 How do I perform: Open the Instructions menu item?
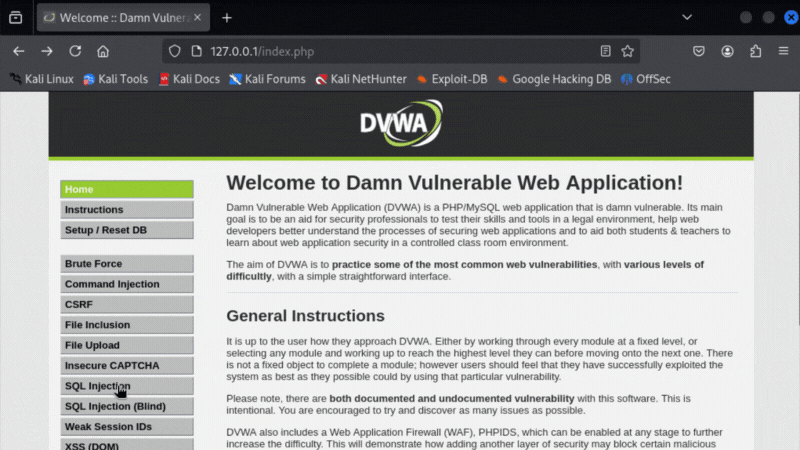point(127,210)
